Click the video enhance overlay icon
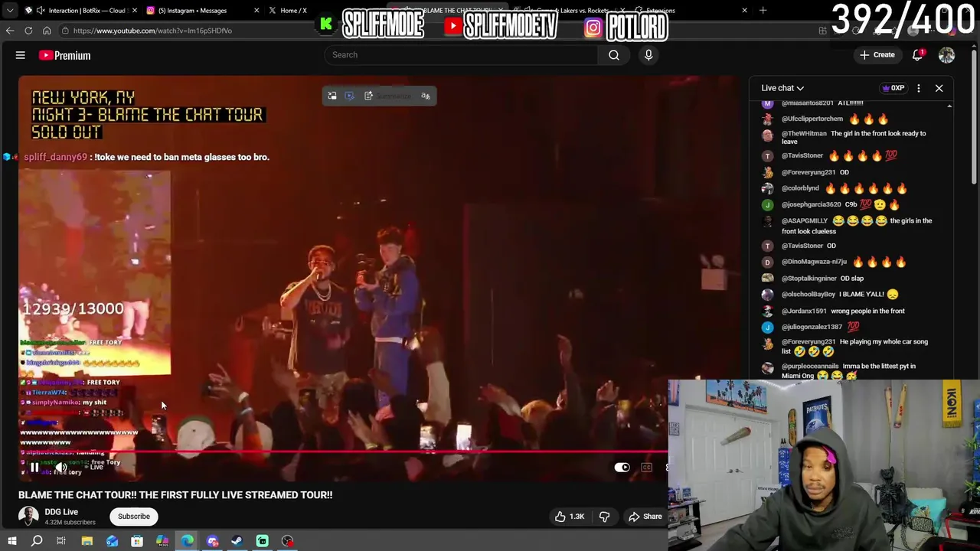 pos(349,96)
